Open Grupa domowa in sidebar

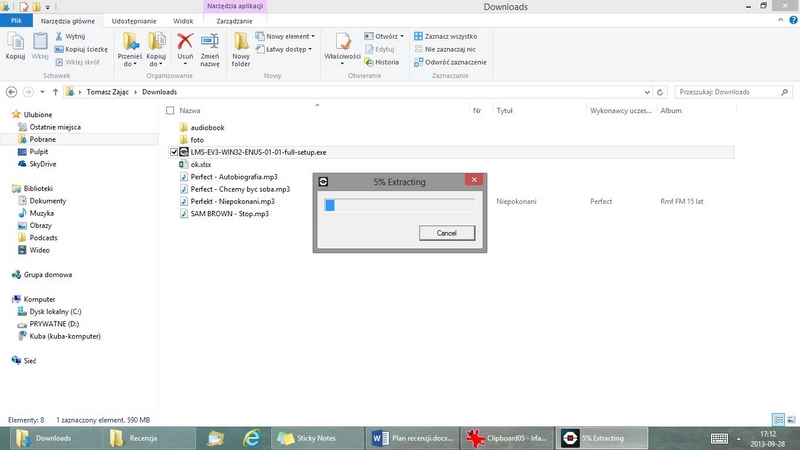click(x=47, y=274)
